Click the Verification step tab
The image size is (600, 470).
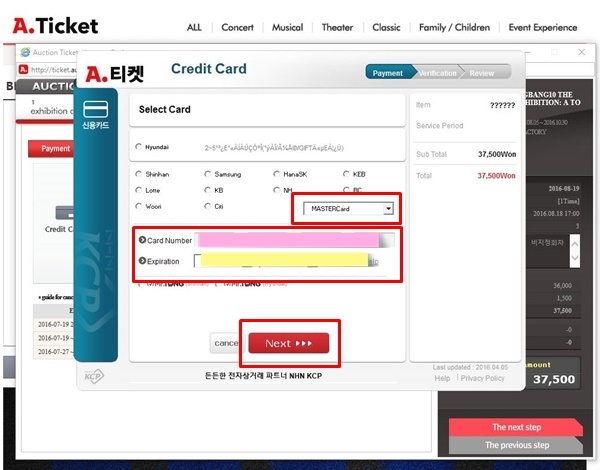437,73
